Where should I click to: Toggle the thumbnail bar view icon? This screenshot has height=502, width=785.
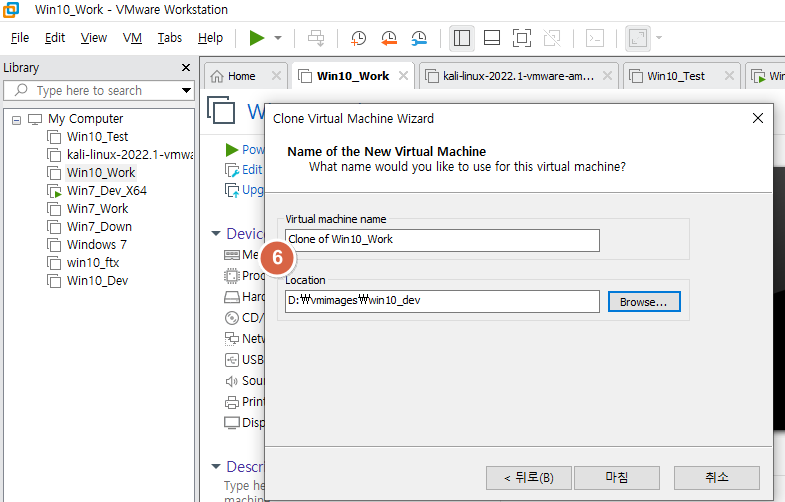pyautogui.click(x=492, y=38)
